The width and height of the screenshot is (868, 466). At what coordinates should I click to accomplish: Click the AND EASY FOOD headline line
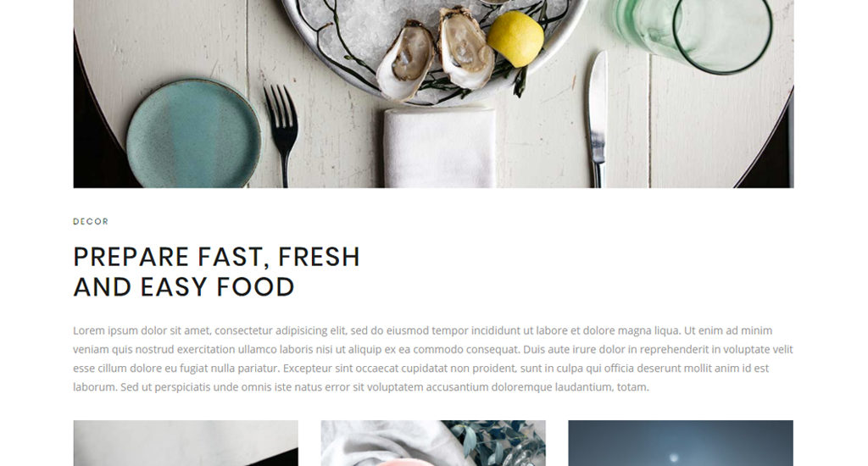pyautogui.click(x=184, y=287)
